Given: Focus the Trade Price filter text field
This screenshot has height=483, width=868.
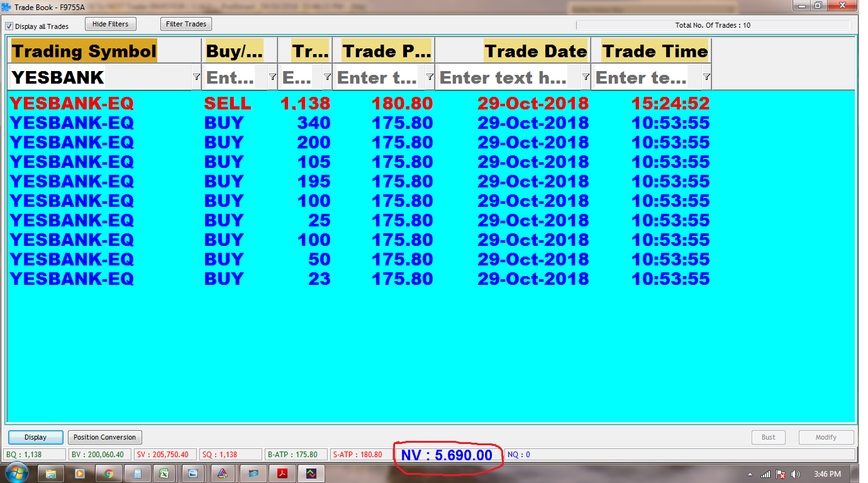Looking at the screenshot, I should tap(379, 77).
